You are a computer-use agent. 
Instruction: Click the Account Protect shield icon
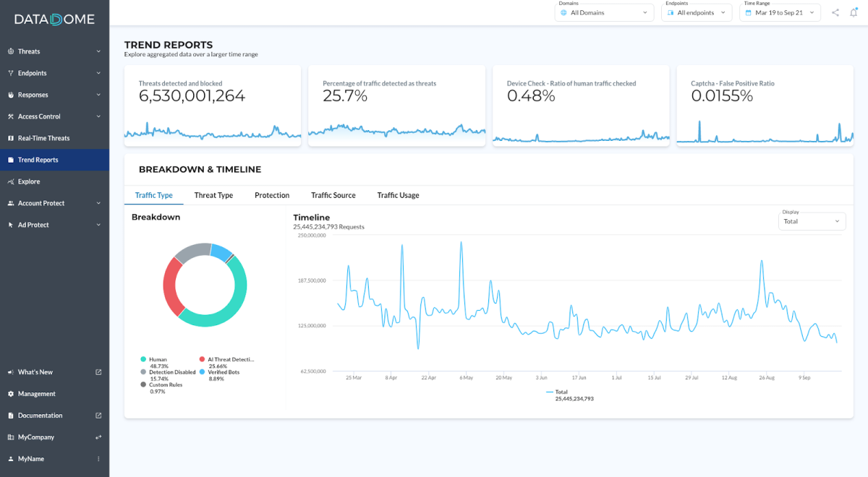10,203
